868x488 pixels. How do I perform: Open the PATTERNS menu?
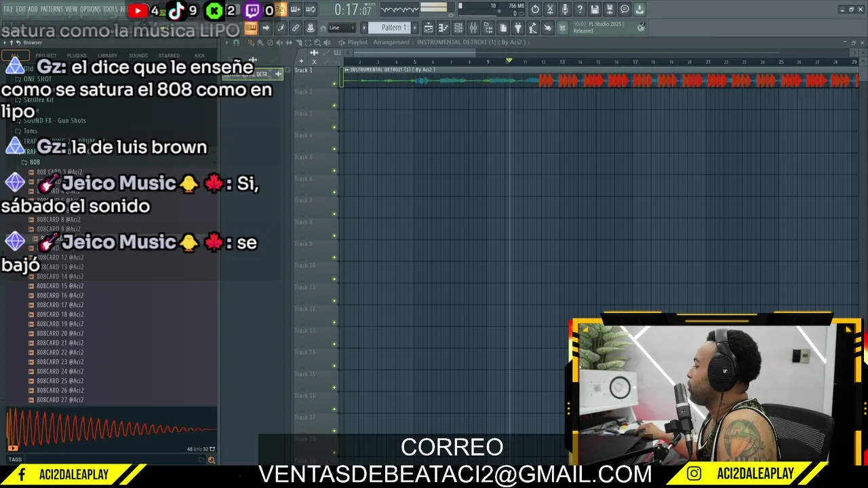52,9
